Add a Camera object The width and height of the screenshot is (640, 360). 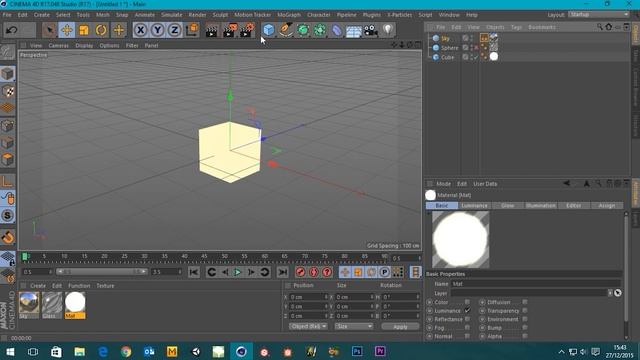[371, 30]
